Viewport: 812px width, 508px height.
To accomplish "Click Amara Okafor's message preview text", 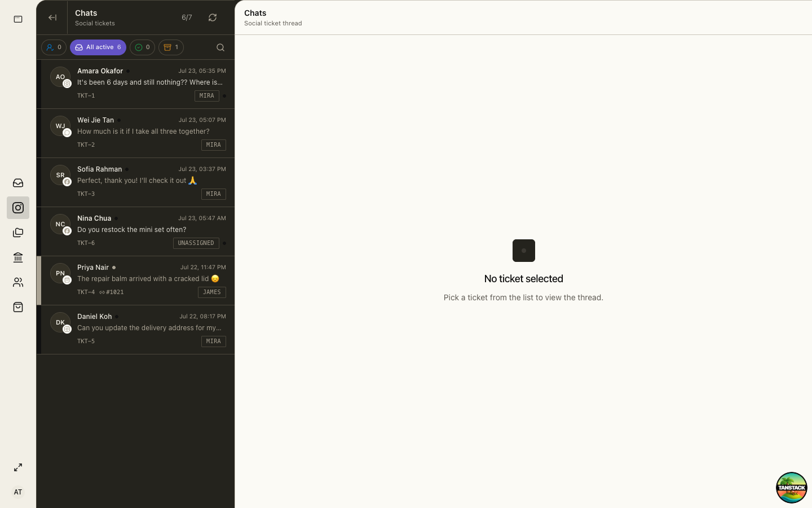I will [150, 82].
